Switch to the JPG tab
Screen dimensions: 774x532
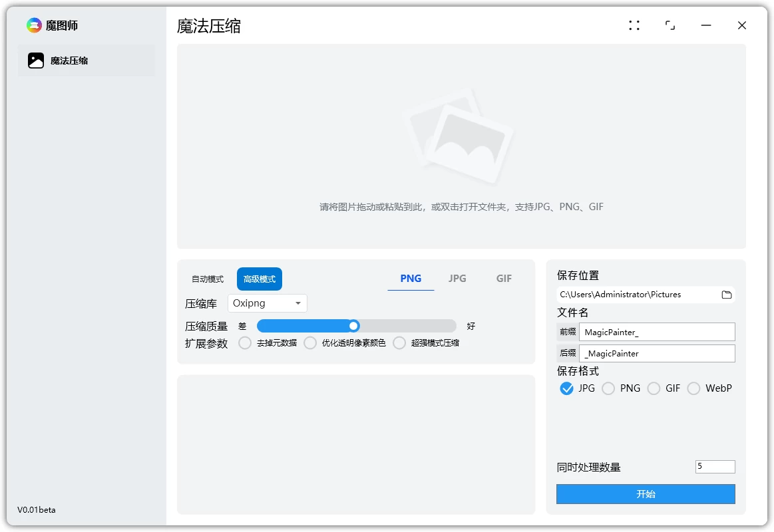coord(457,279)
